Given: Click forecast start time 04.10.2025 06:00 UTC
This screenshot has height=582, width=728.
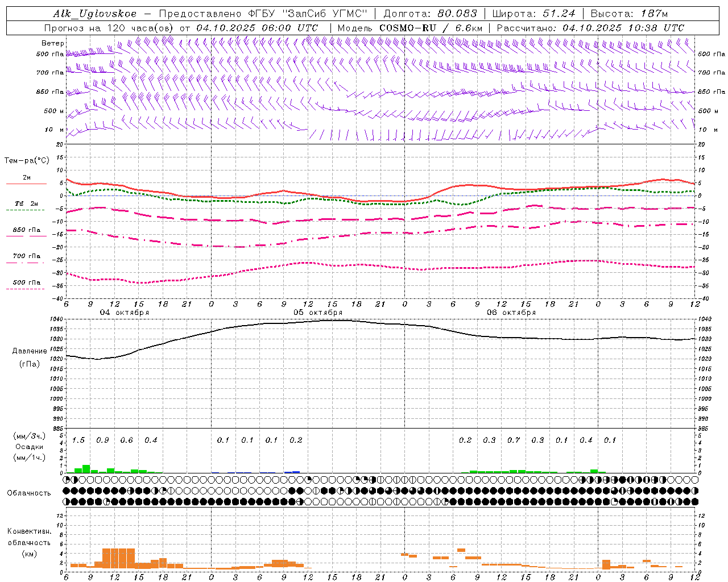Looking at the screenshot, I should tap(257, 28).
